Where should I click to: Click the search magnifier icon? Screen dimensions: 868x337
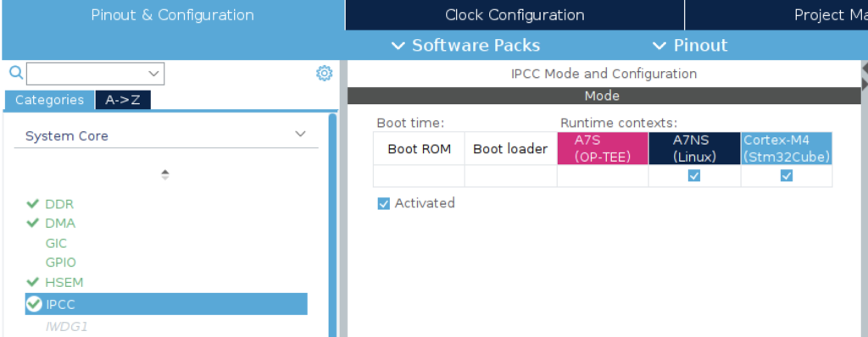pos(17,73)
